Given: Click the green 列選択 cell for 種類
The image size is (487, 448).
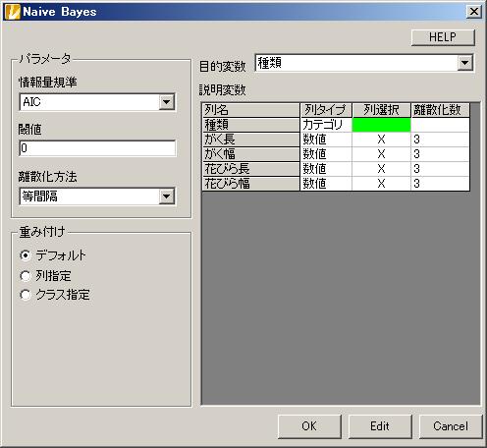Looking at the screenshot, I should click(381, 125).
